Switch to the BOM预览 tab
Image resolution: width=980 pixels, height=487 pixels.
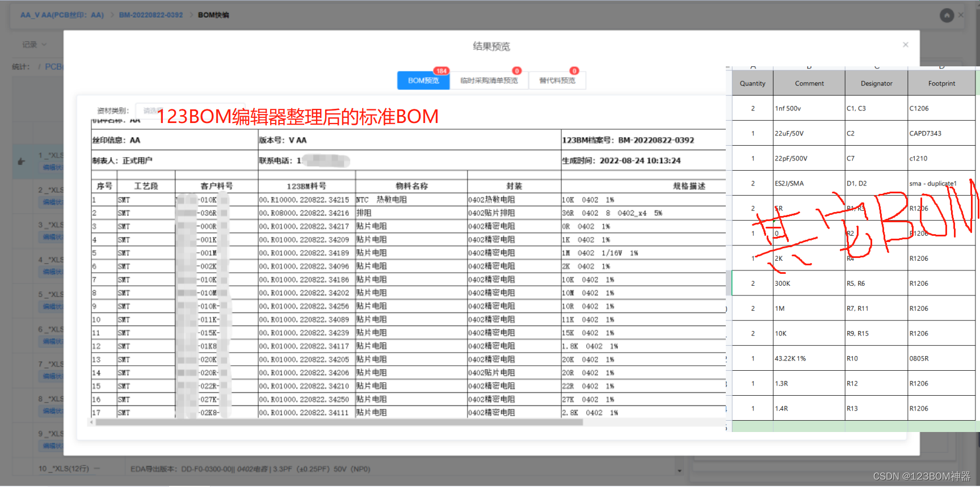[423, 81]
